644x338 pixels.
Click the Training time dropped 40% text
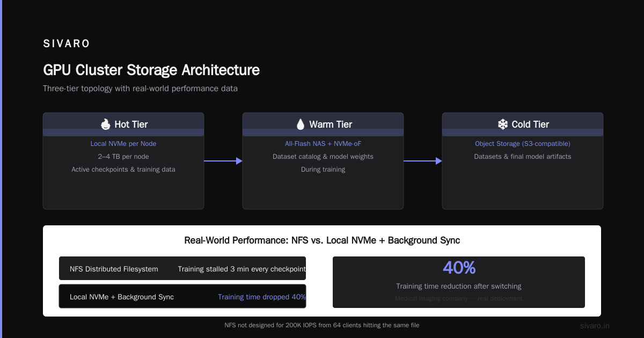coord(262,297)
